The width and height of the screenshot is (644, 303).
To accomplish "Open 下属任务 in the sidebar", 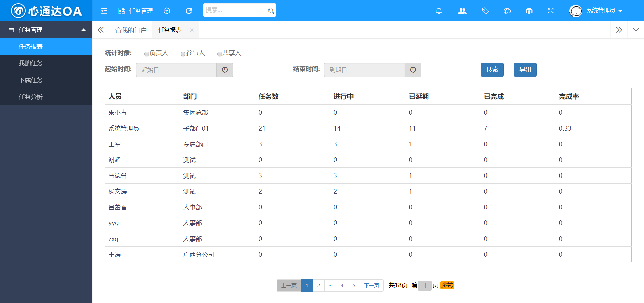I will tap(46, 80).
